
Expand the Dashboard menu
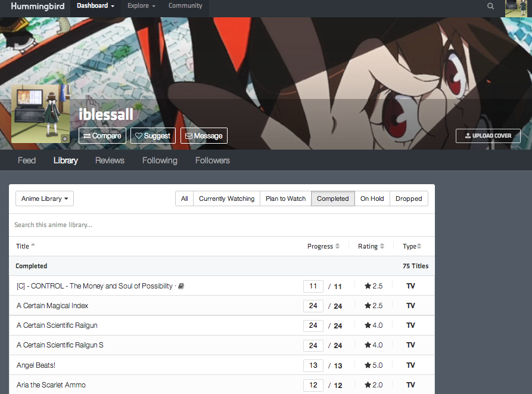click(x=95, y=6)
